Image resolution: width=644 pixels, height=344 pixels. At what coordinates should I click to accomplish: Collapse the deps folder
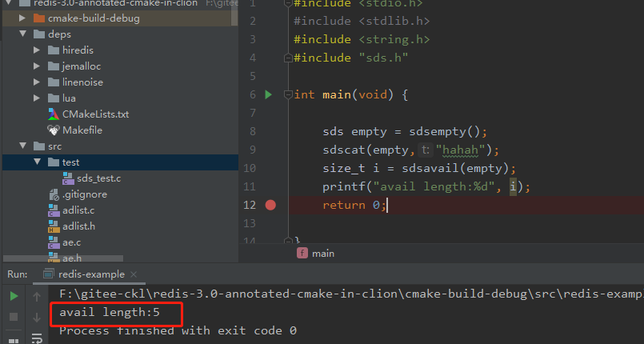click(x=22, y=34)
